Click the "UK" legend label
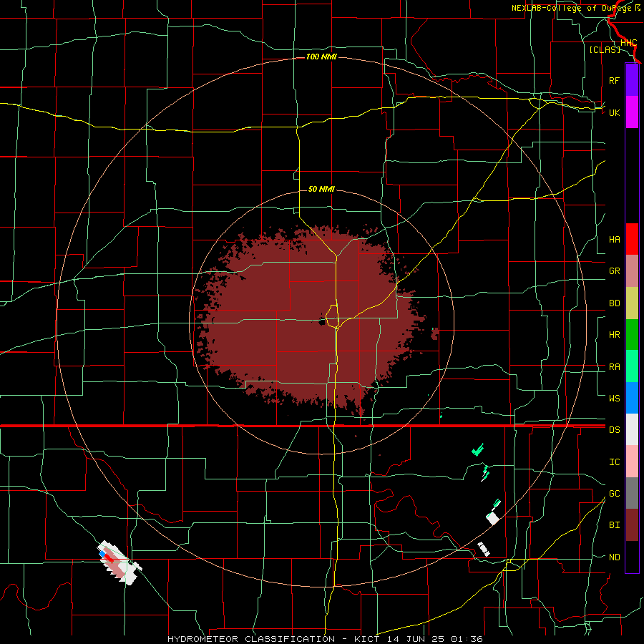This screenshot has width=644, height=644. 614,112
